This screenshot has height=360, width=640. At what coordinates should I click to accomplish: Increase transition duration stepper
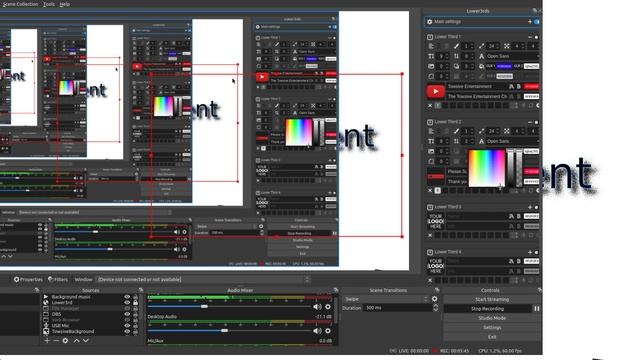tap(435, 306)
